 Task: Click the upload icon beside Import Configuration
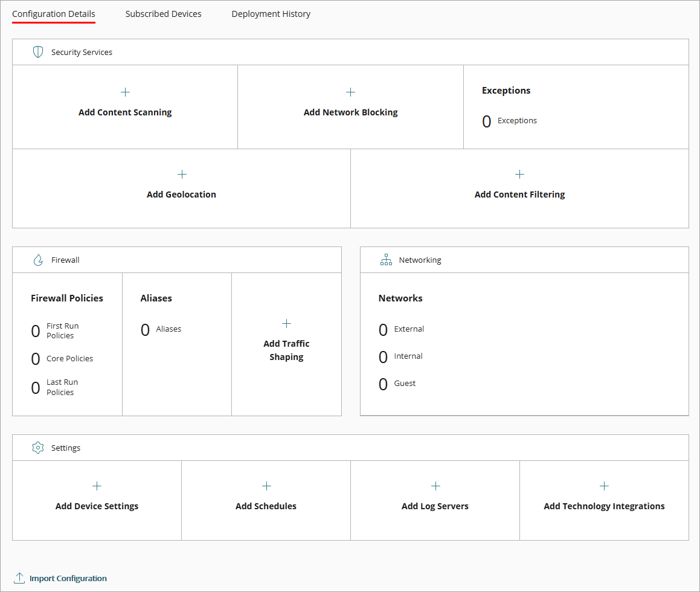[x=18, y=578]
